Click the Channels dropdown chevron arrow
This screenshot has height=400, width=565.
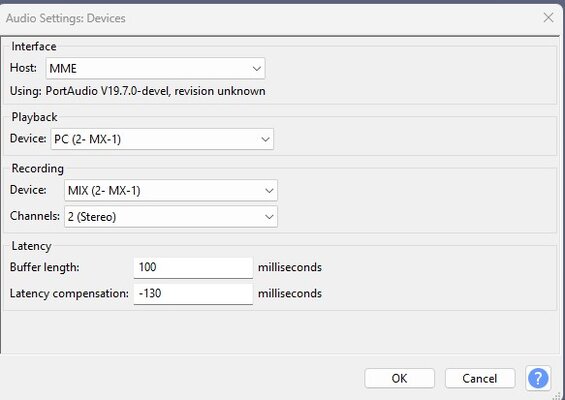[x=269, y=217]
